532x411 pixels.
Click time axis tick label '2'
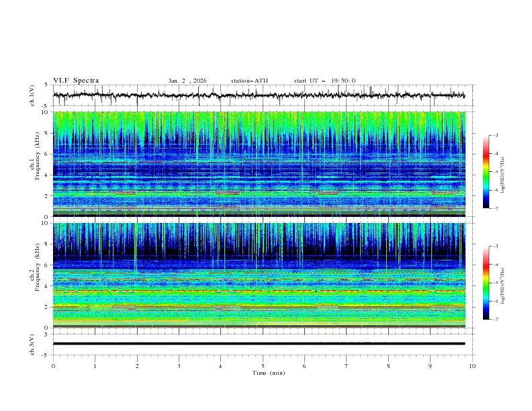pyautogui.click(x=137, y=366)
